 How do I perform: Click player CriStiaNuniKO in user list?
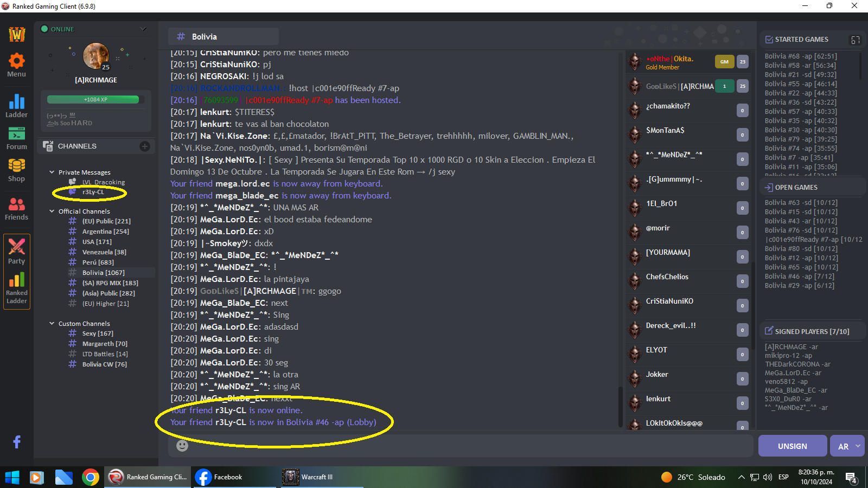669,301
